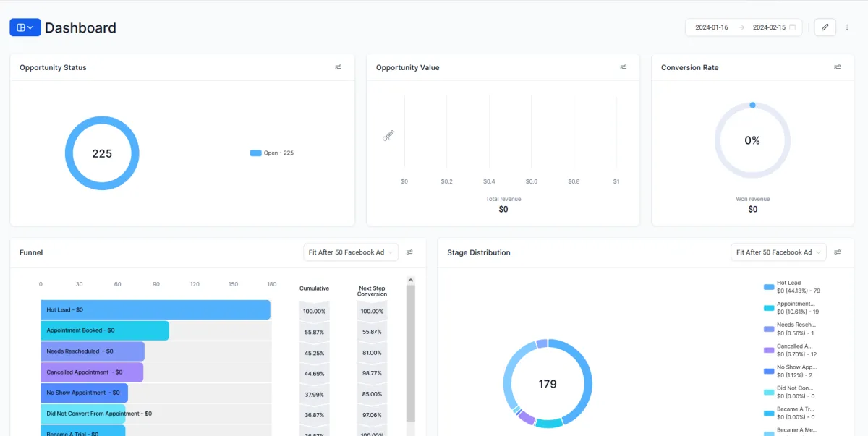Open the three-dot more options menu

click(x=847, y=27)
